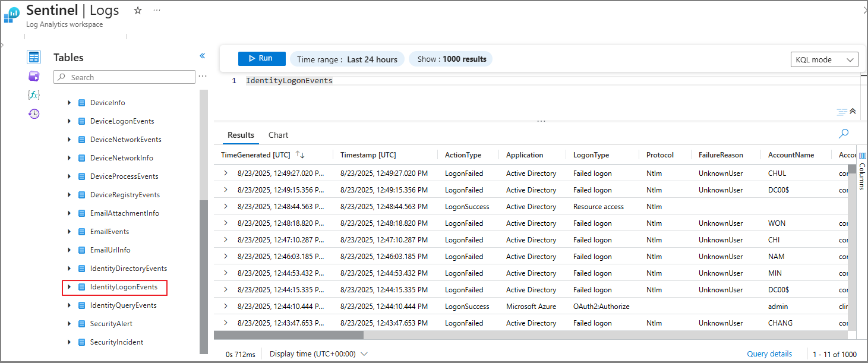The image size is (868, 363).
Task: Sort by TimeGenerated using sort arrows
Action: tap(300, 154)
